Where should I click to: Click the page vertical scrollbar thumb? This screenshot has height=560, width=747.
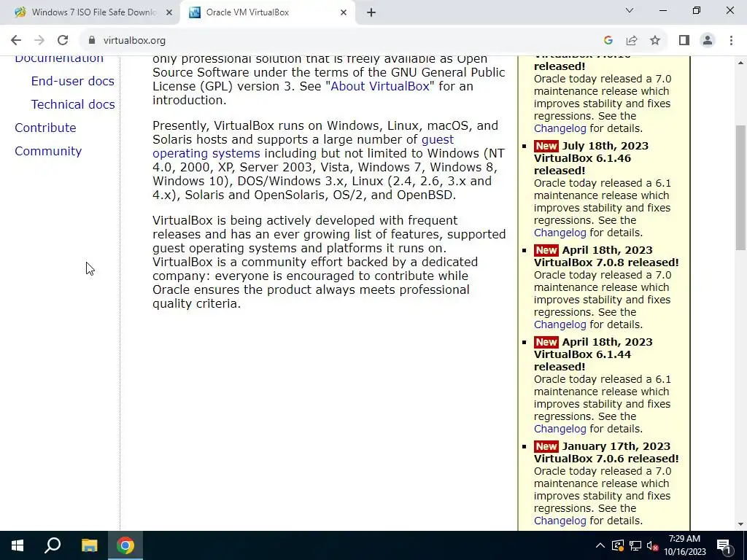coord(740,187)
